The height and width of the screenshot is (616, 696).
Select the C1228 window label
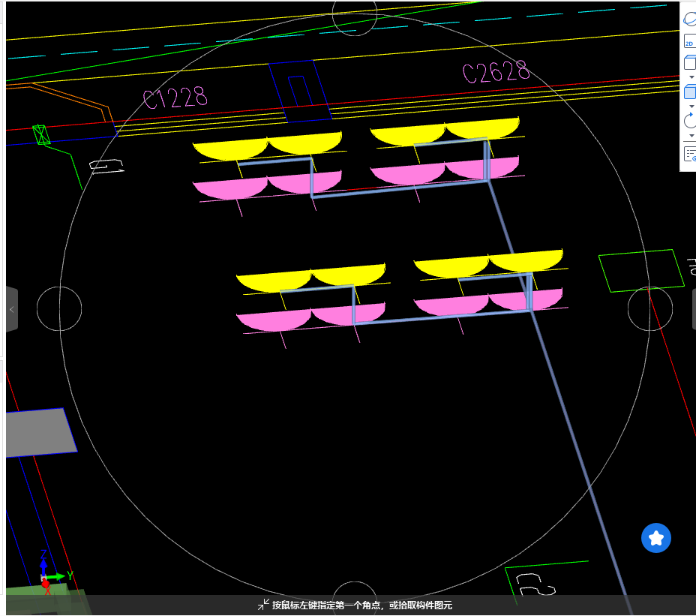click(175, 98)
